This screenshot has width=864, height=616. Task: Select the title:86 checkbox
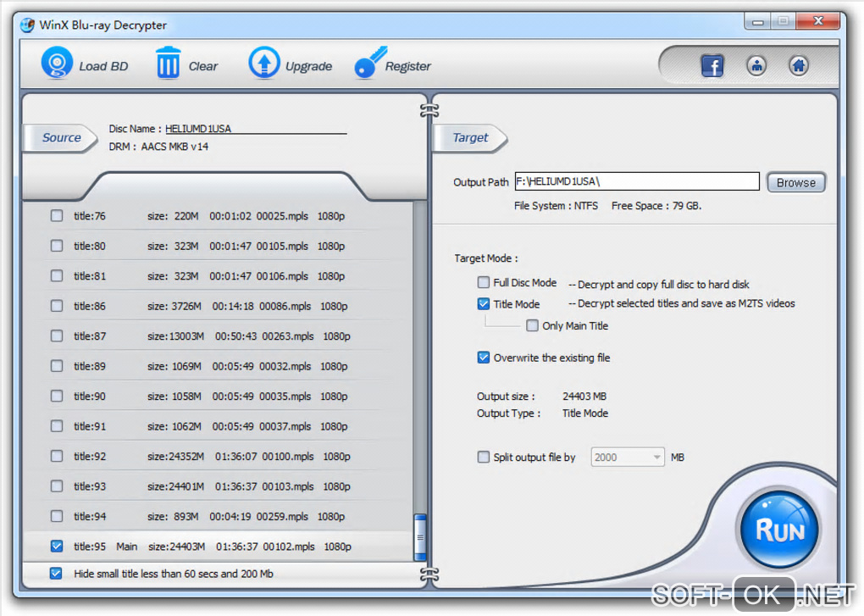[x=57, y=305]
